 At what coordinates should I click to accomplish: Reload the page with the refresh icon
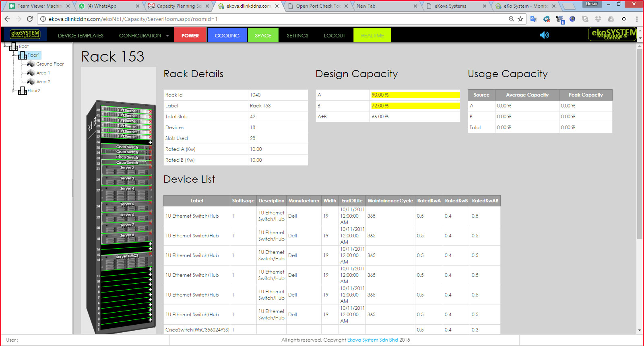30,19
